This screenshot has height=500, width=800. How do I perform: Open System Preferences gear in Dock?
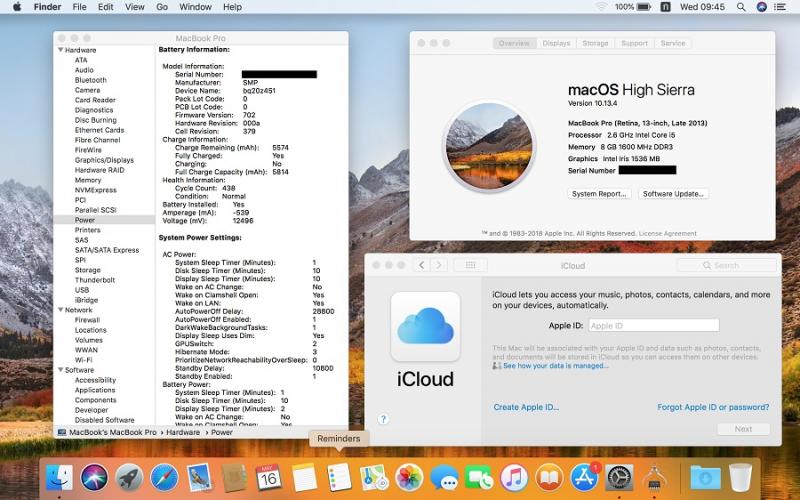(x=619, y=478)
